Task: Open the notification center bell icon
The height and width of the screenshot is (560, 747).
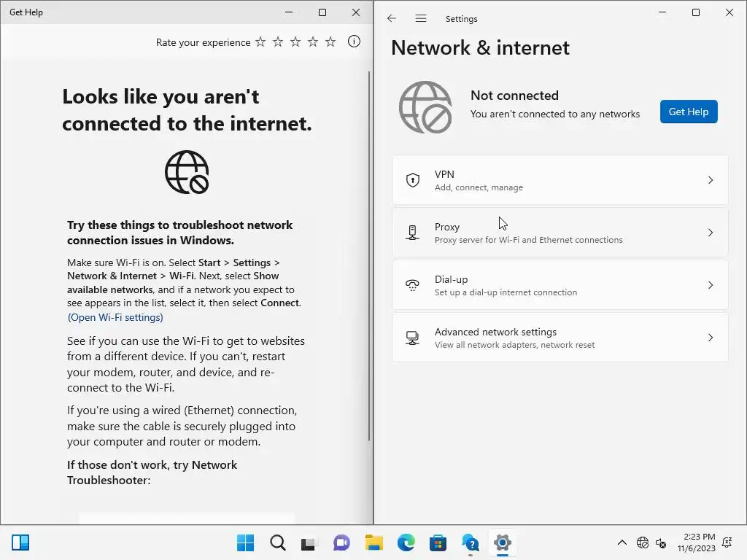Action: 727,542
